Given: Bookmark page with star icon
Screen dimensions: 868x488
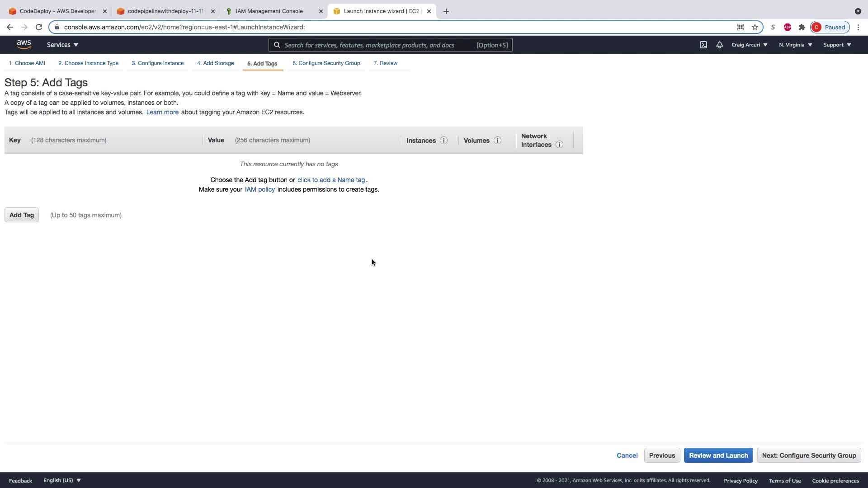Looking at the screenshot, I should (x=755, y=27).
